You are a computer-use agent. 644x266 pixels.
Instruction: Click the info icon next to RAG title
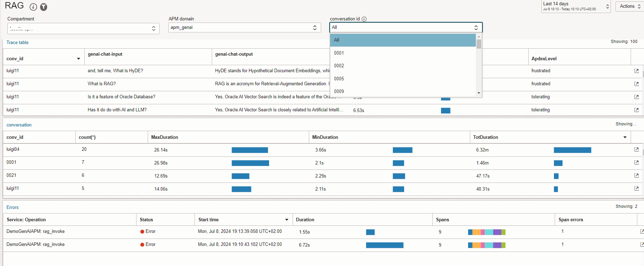tap(33, 7)
